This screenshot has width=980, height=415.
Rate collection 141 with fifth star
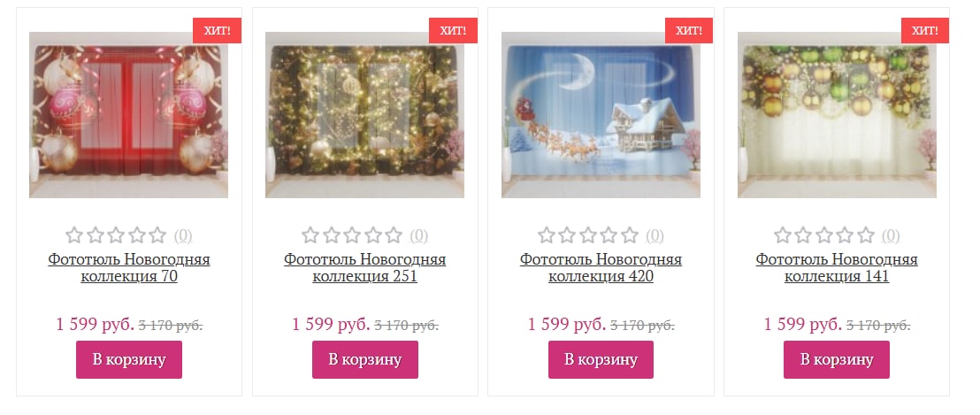(866, 235)
